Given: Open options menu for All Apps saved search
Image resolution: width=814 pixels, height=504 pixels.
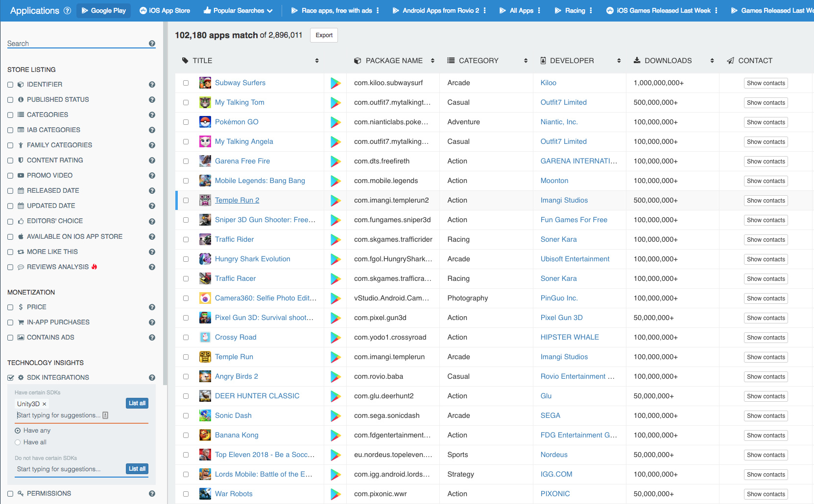Looking at the screenshot, I should [539, 10].
